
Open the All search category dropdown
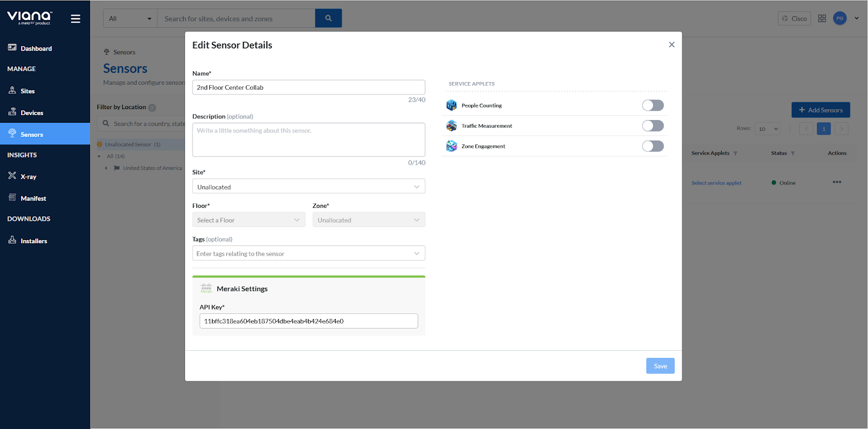[130, 18]
